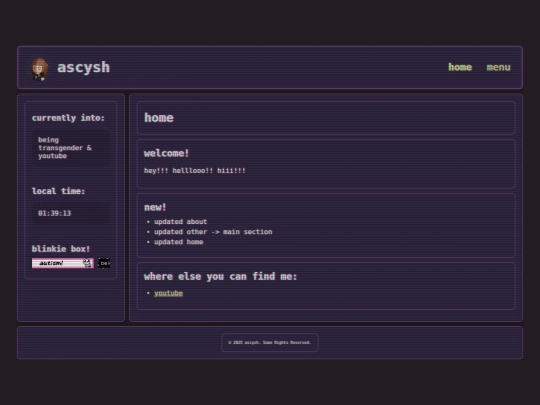The width and height of the screenshot is (540, 405).
Task: Open the youtube link
Action: [x=168, y=293]
